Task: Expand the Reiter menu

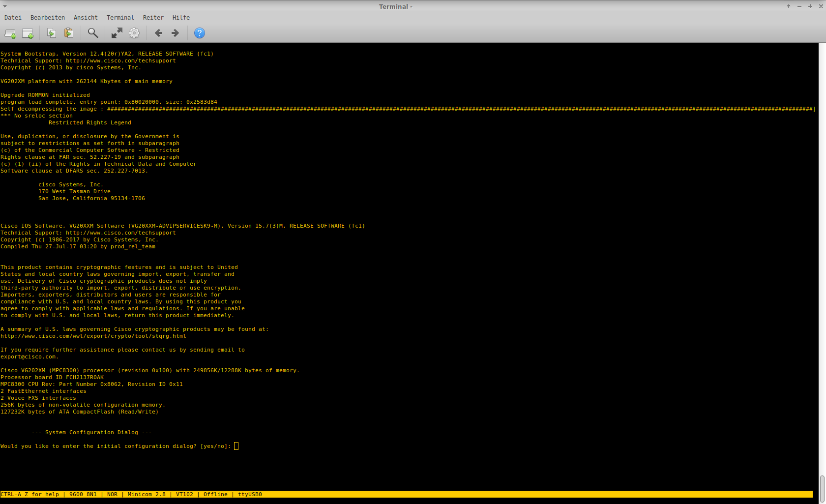Action: coord(153,18)
